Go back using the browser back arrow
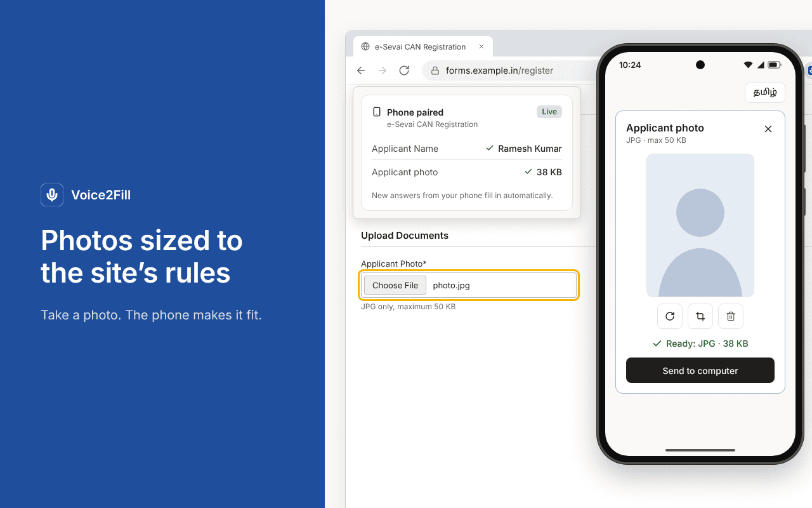This screenshot has width=812, height=508. [x=361, y=70]
